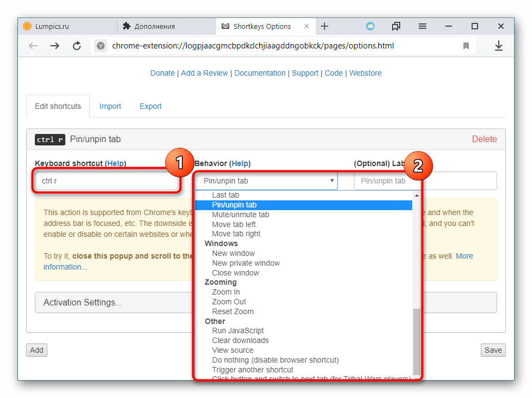The image size is (532, 398).
Task: Open the downloads arrow icon
Action: click(x=498, y=46)
